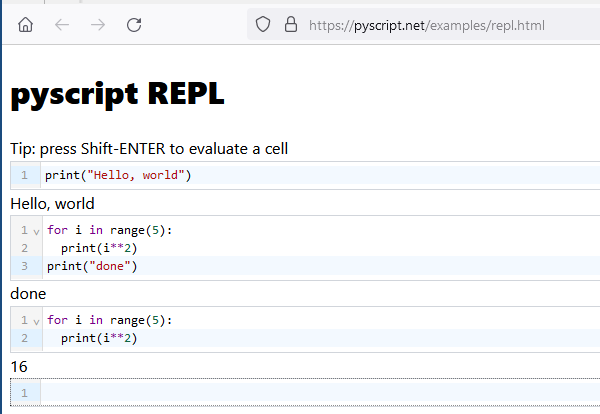Focus the pyscript.net URL address bar
This screenshot has width=600, height=414.
(430, 24)
